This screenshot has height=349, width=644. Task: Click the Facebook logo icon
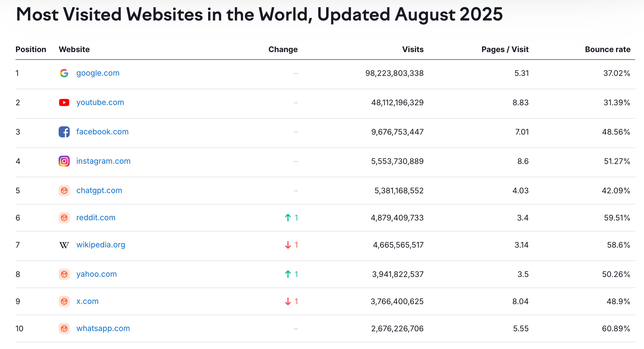click(x=64, y=132)
